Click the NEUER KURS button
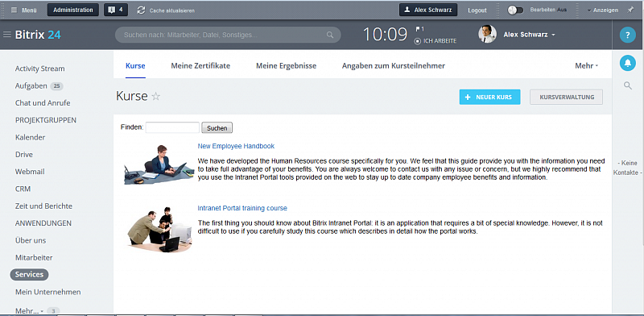The width and height of the screenshot is (644, 316). [489, 97]
